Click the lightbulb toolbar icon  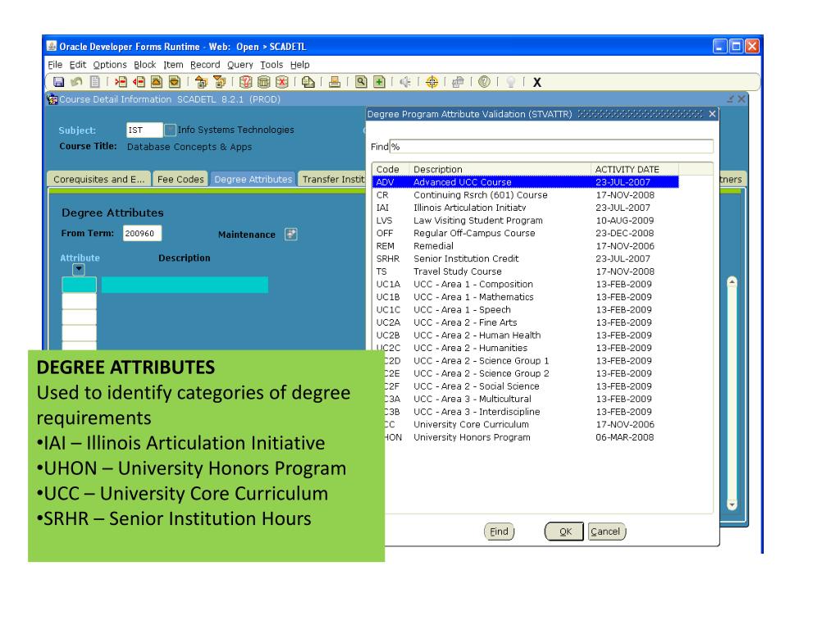coord(510,82)
